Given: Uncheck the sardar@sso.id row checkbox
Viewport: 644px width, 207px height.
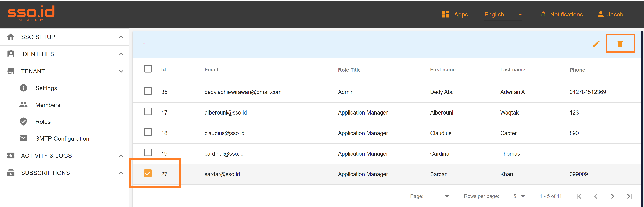Looking at the screenshot, I should point(148,173).
